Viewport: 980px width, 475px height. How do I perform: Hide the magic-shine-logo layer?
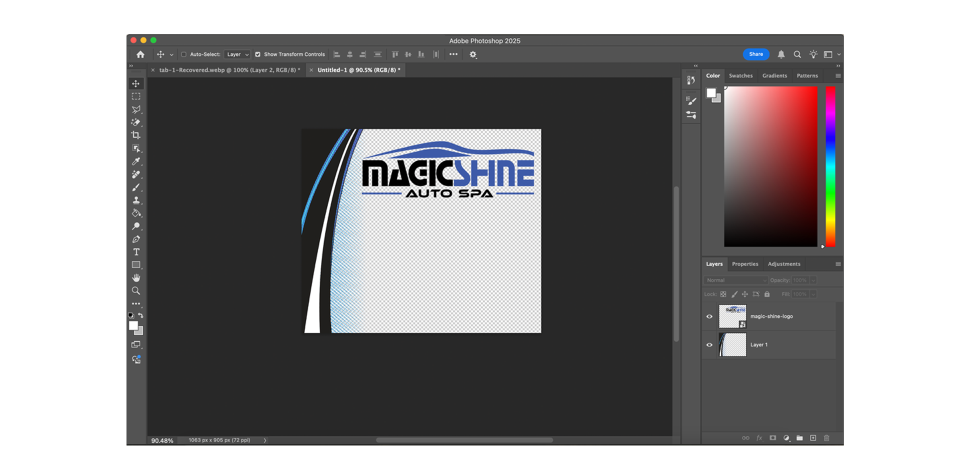click(x=709, y=316)
